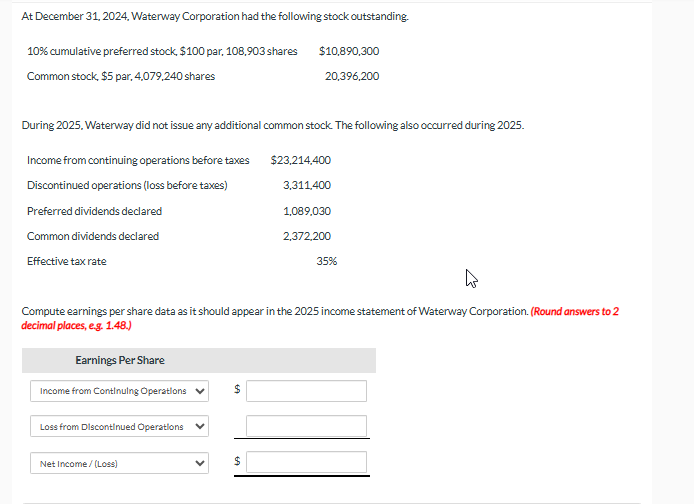This screenshot has height=504, width=694.
Task: Click the Net Income / (Loss) amount field
Action: (x=306, y=462)
